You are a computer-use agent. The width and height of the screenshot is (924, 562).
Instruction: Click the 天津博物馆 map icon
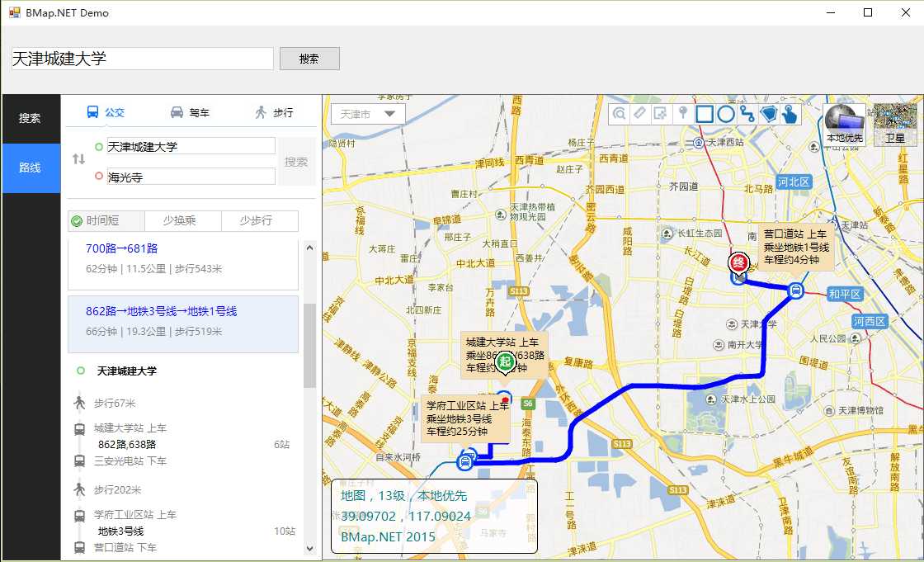point(829,410)
